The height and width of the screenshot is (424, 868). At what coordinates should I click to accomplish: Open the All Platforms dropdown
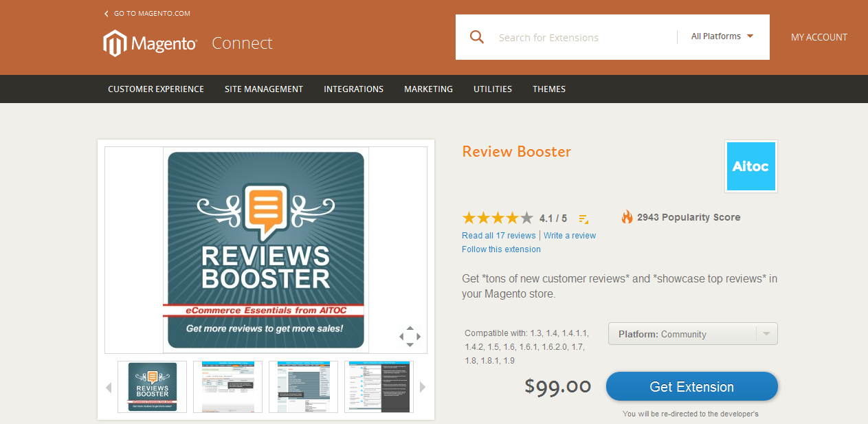[722, 36]
